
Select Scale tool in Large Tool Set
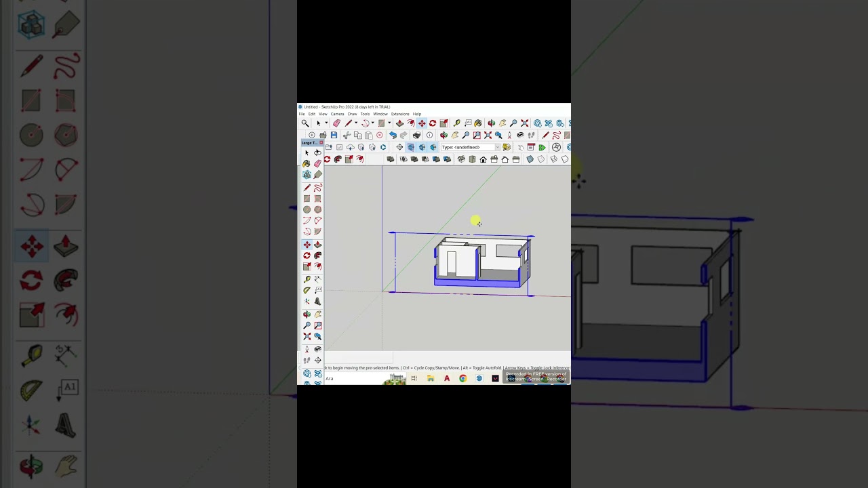[x=307, y=266]
